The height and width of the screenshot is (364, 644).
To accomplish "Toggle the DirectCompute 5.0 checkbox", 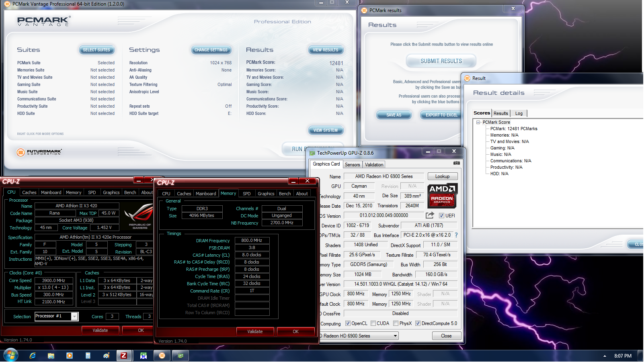I will 418,323.
